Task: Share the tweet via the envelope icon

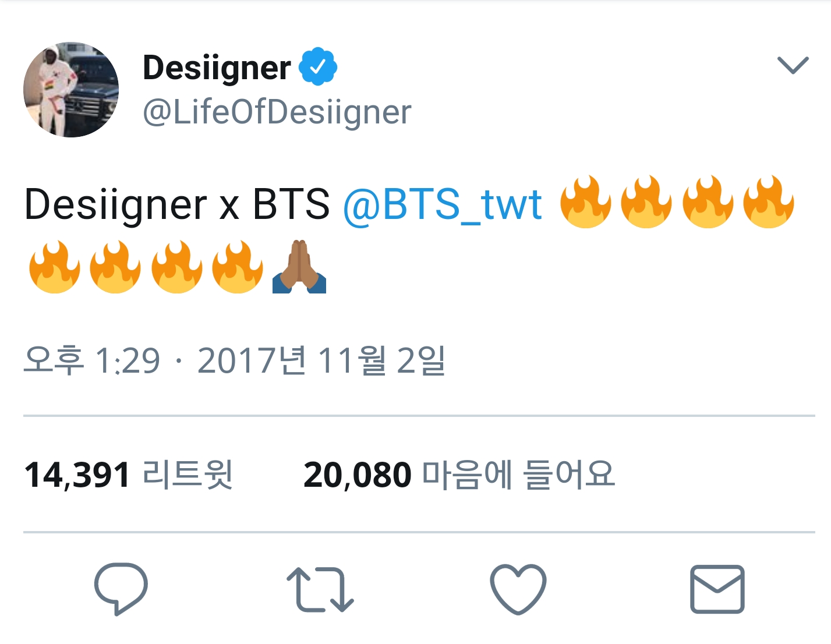Action: tap(717, 589)
